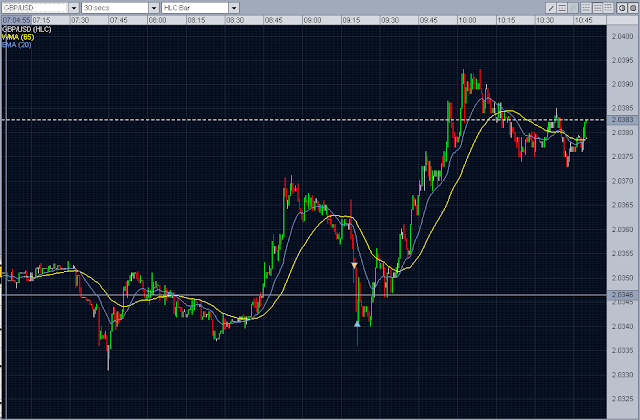Click the GBP/USD symbol input field
This screenshot has height=420, width=640.
pos(35,8)
